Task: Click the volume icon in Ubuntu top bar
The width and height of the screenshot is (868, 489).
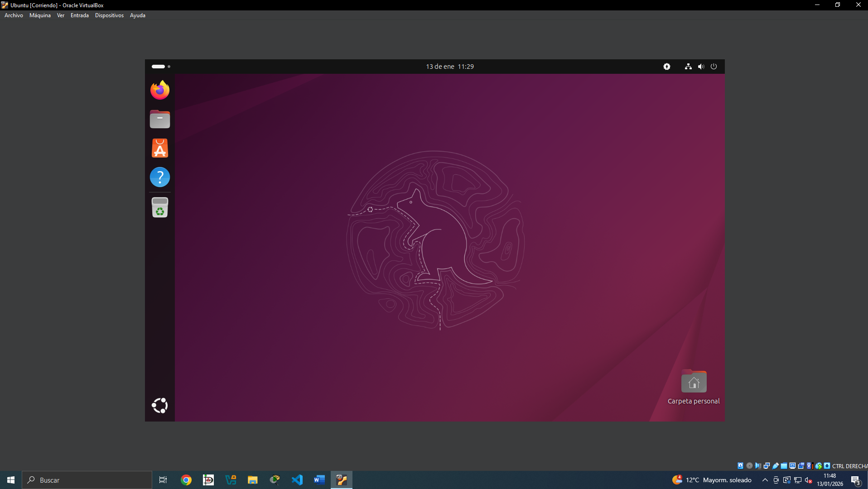Action: (701, 67)
